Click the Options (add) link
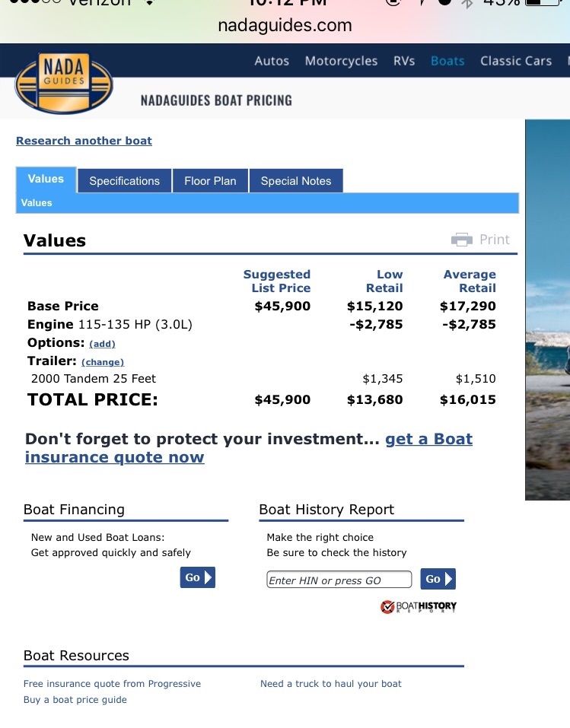This screenshot has height=728, width=570. [x=102, y=344]
